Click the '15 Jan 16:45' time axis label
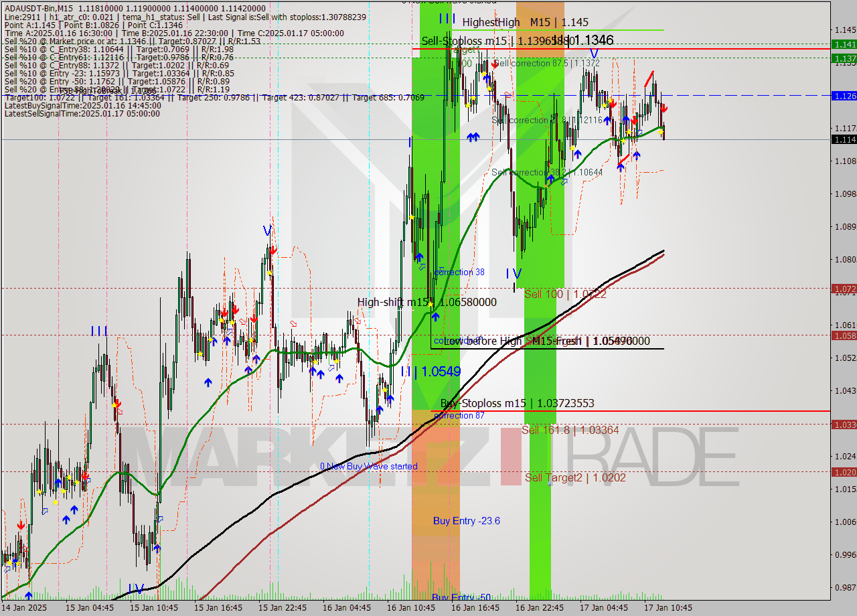 [218, 608]
